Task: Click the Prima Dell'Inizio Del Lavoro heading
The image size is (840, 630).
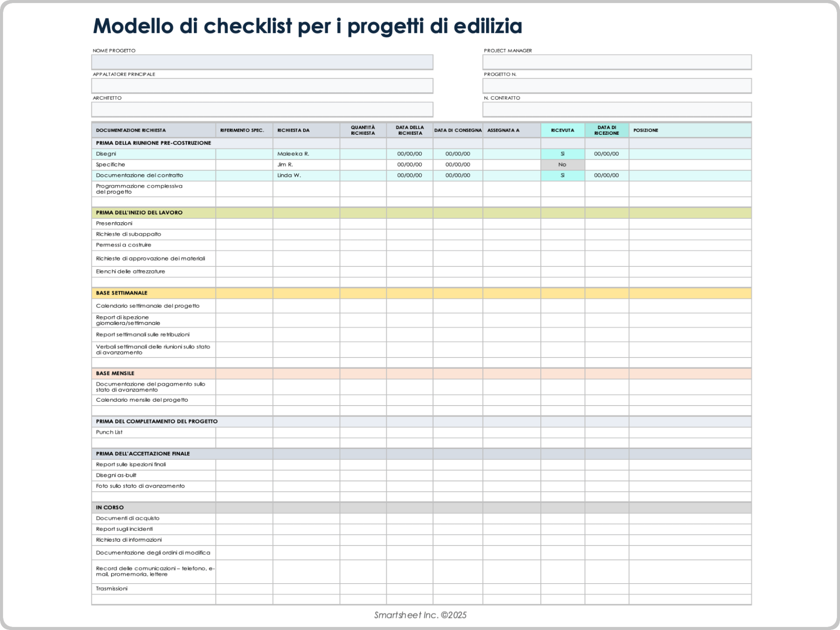Action: tap(139, 213)
